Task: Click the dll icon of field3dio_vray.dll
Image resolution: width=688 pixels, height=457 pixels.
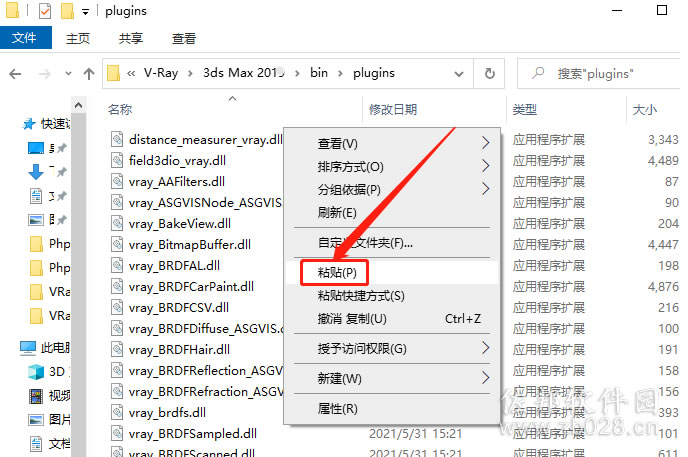Action: point(117,160)
